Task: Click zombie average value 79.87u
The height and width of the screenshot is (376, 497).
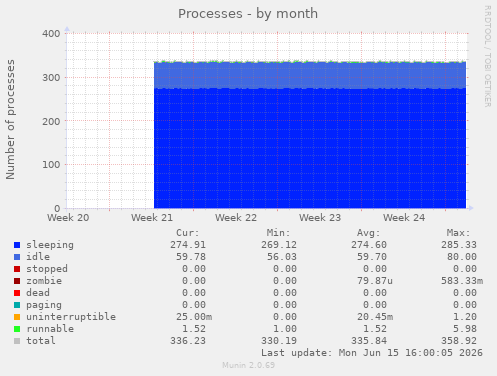Action: click(375, 281)
